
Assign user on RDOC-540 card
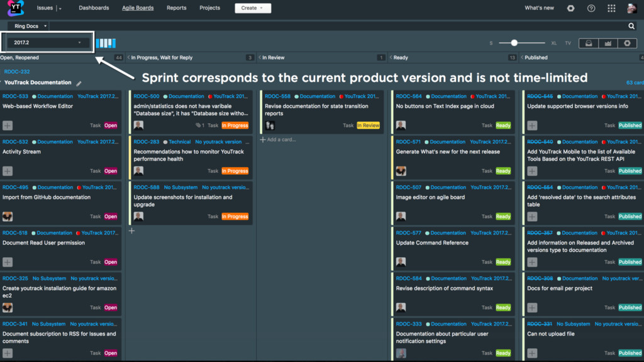532,171
